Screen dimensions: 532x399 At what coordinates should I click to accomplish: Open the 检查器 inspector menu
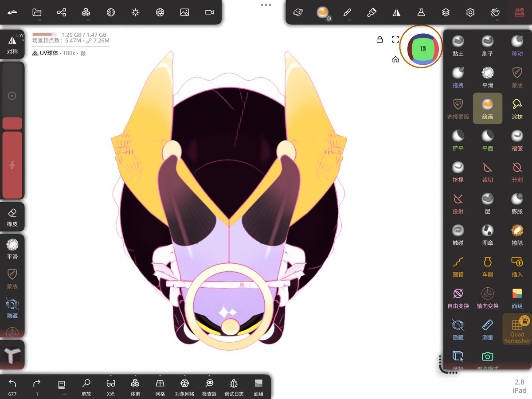[x=209, y=387]
